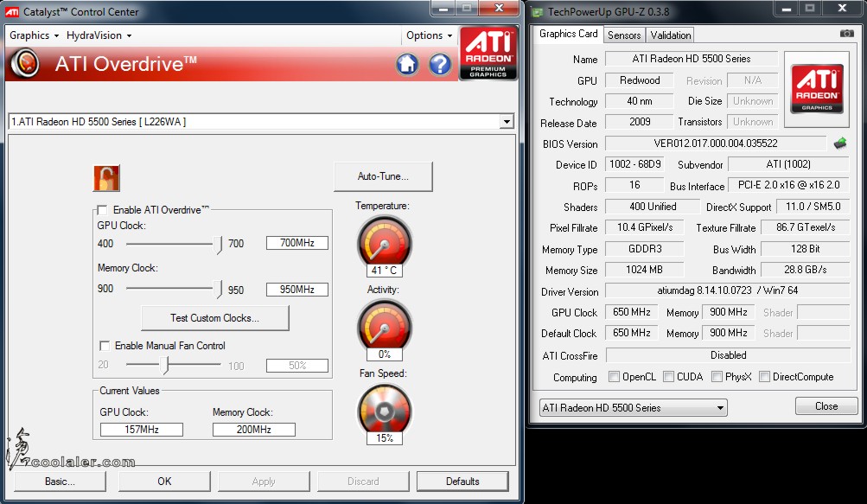Click the 200MHz current memory clock value
The width and height of the screenshot is (867, 504).
254,430
